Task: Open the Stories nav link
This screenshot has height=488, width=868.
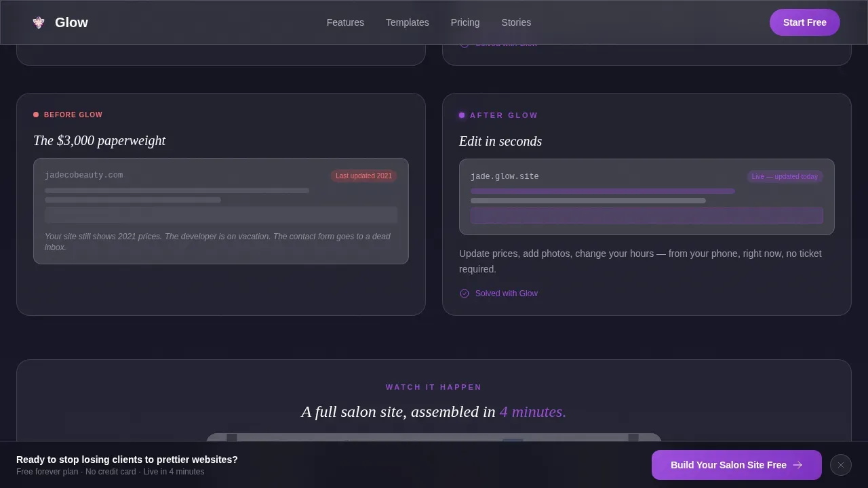Action: (x=516, y=22)
